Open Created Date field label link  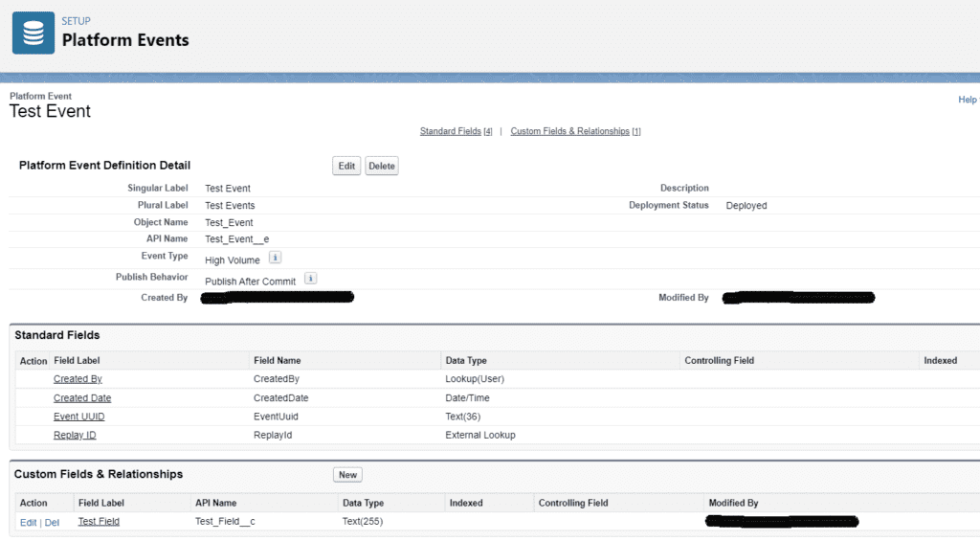(x=82, y=397)
